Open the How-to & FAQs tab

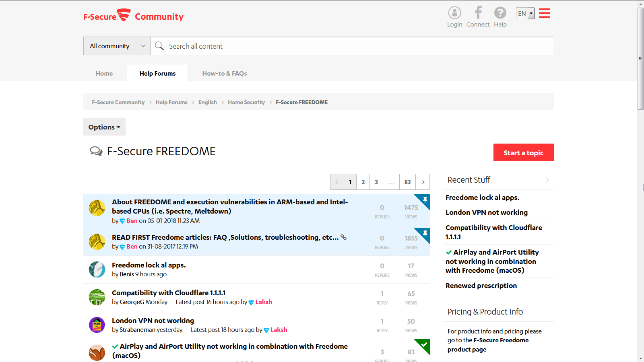[x=225, y=73]
